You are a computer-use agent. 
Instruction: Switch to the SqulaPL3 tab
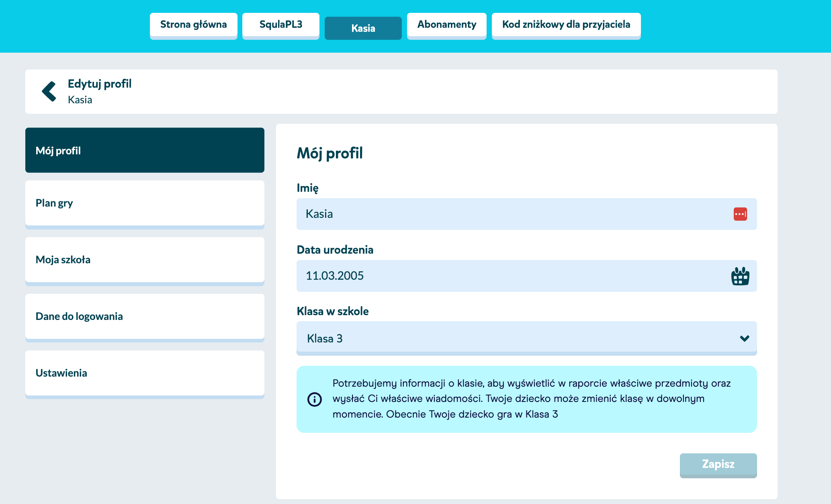tap(280, 25)
